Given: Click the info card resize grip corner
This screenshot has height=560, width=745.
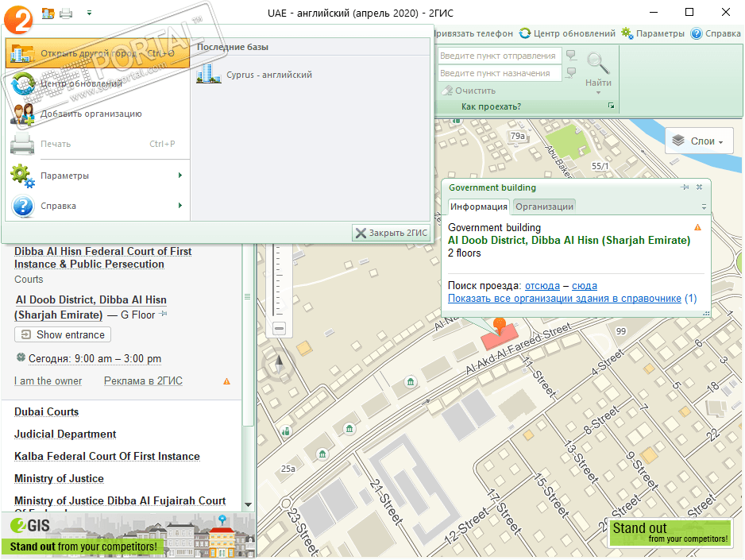Looking at the screenshot, I should pyautogui.click(x=706, y=314).
